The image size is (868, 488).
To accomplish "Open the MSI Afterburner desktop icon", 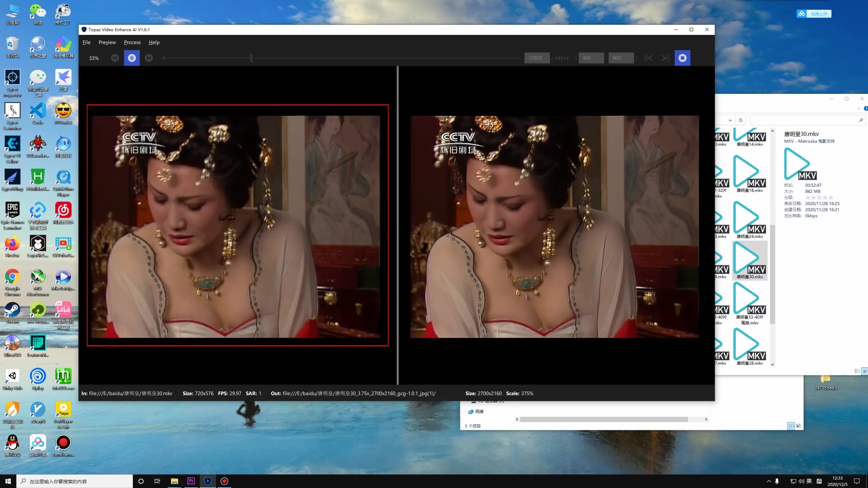I will coord(38,283).
